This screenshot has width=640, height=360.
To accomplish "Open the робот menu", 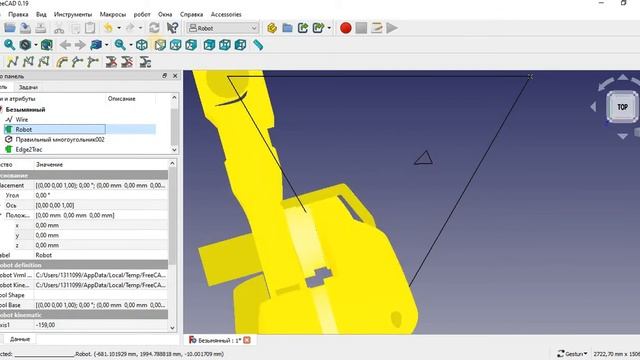I will pos(142,14).
